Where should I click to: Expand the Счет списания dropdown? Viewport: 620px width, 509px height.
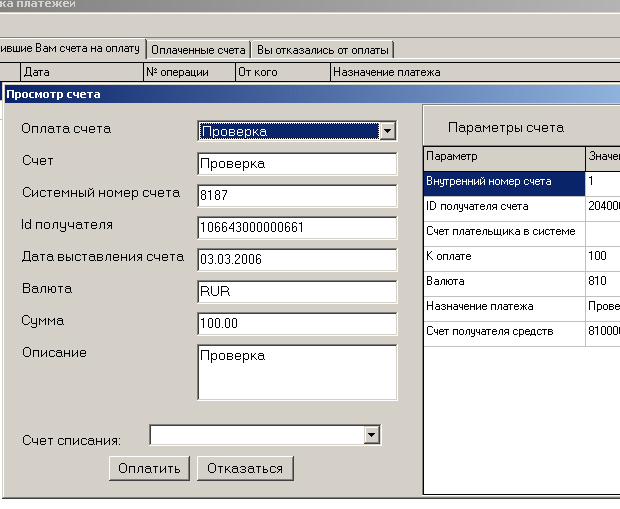click(x=372, y=435)
